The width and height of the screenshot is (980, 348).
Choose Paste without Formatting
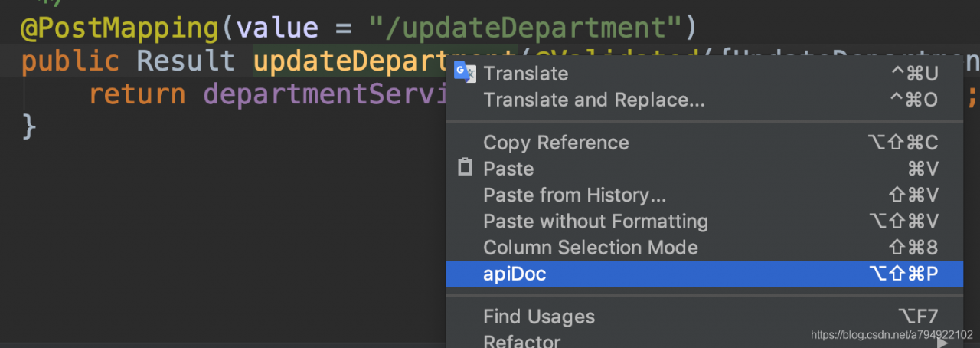pyautogui.click(x=704, y=222)
